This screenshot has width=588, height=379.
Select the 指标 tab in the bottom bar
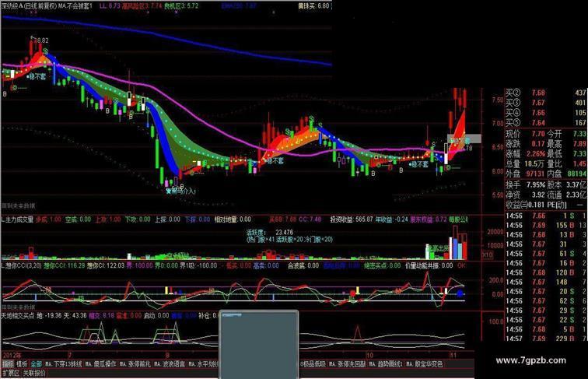pos(8,364)
